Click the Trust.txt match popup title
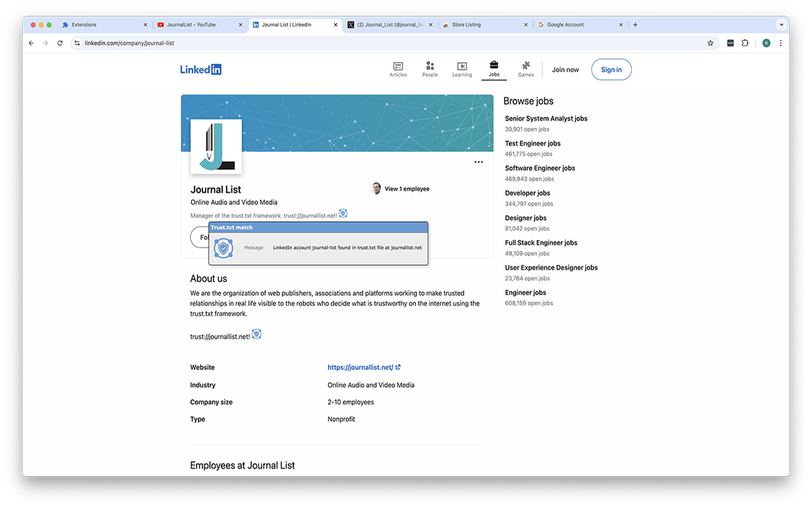Screen dimensions: 812x508 pyautogui.click(x=232, y=227)
